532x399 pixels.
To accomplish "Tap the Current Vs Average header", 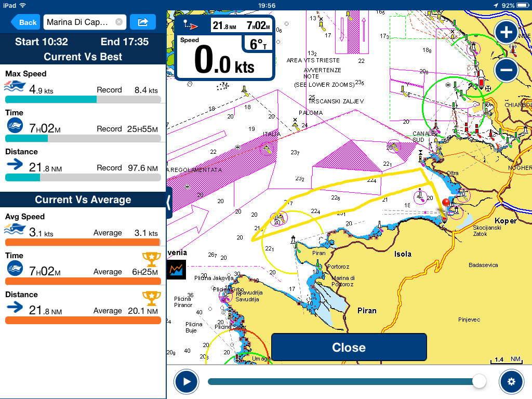I will 83,199.
